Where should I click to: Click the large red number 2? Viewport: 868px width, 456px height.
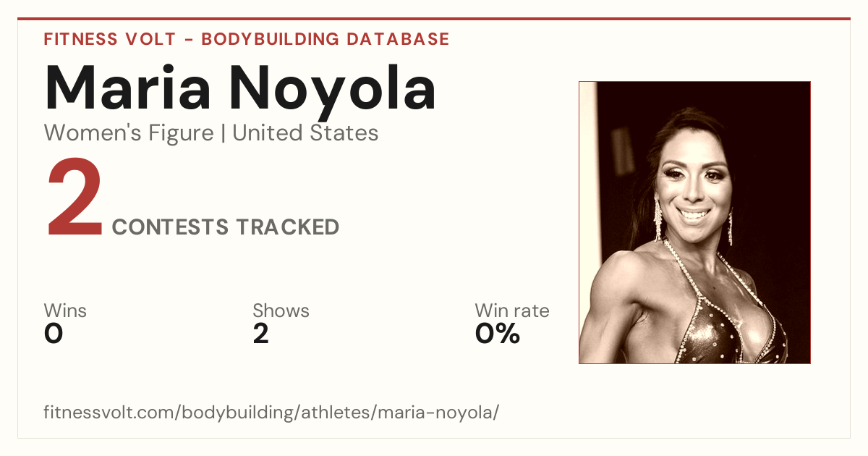pyautogui.click(x=75, y=200)
